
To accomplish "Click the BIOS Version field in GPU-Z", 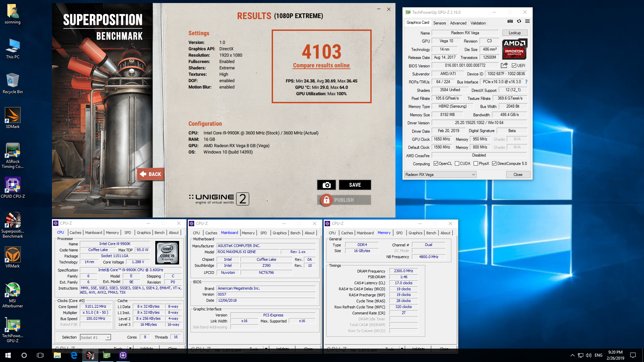I will 465,65.
